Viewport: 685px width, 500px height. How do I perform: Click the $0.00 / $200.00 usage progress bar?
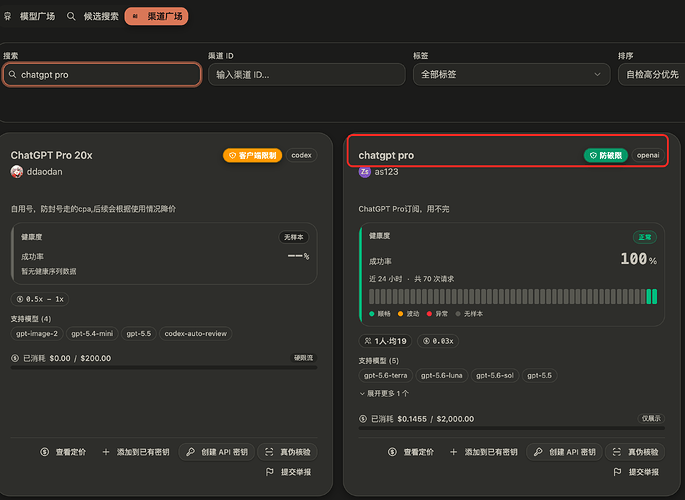(164, 368)
